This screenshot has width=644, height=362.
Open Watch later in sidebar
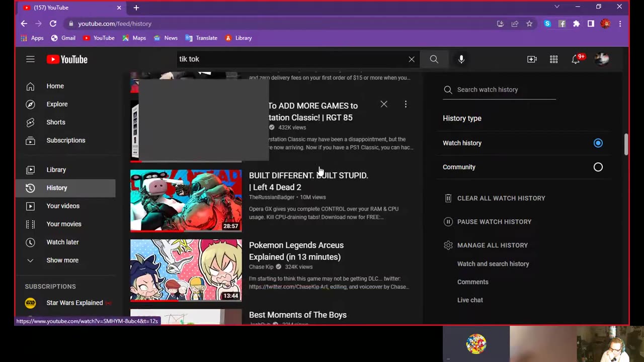65,242
